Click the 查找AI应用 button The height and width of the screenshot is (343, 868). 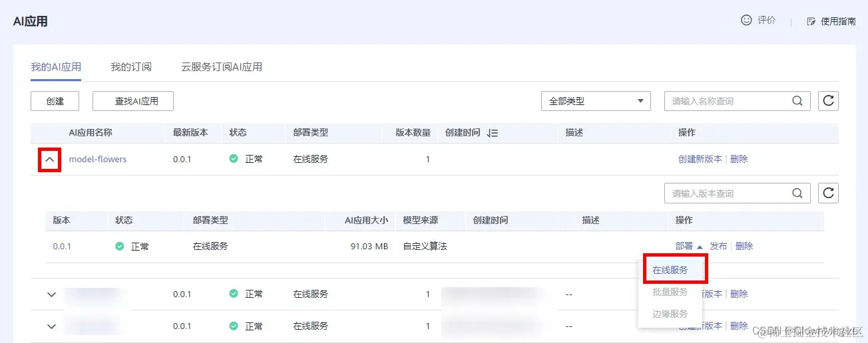133,101
